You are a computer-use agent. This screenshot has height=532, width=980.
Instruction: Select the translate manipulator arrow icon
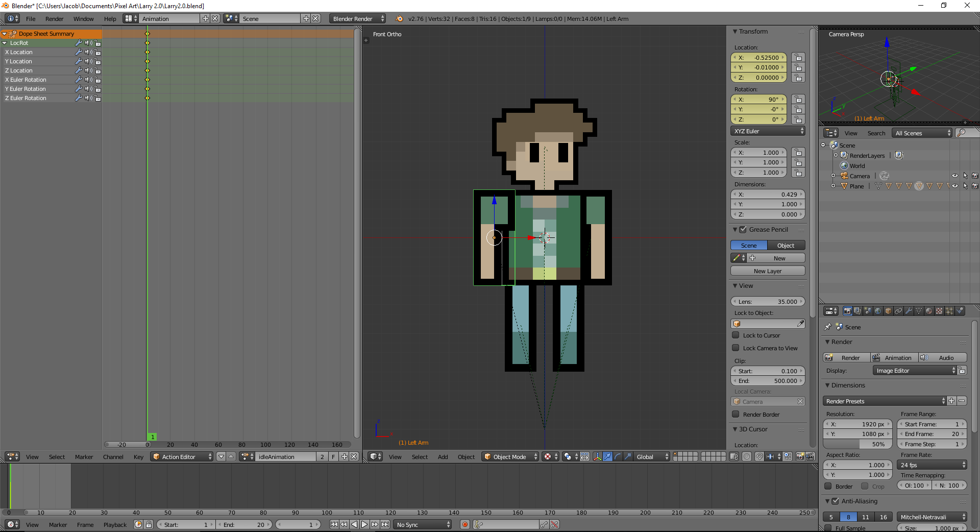pos(607,456)
